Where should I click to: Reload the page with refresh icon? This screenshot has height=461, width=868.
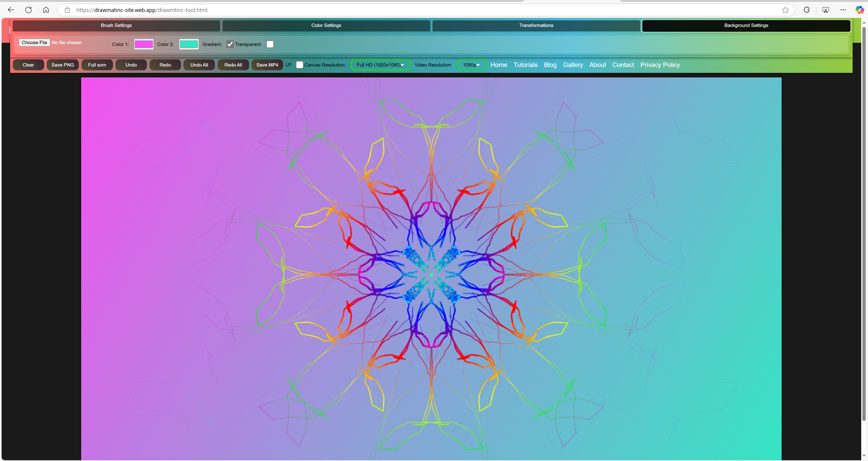pyautogui.click(x=28, y=10)
